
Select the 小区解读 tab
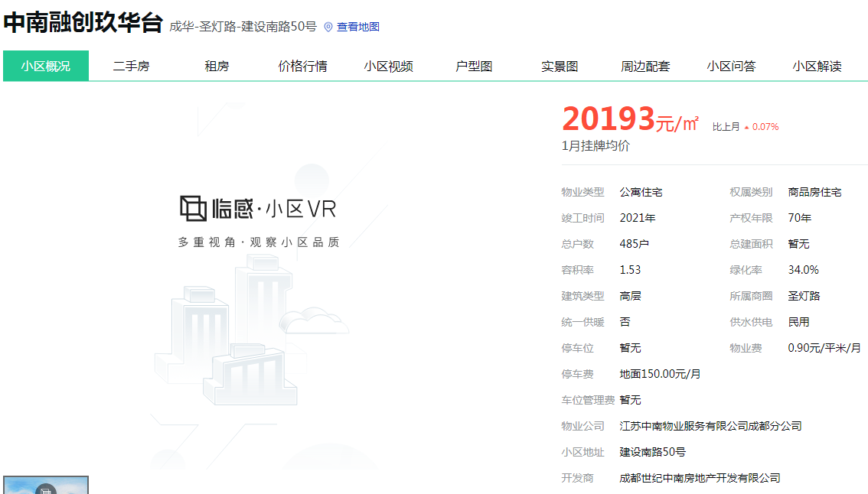coord(817,66)
